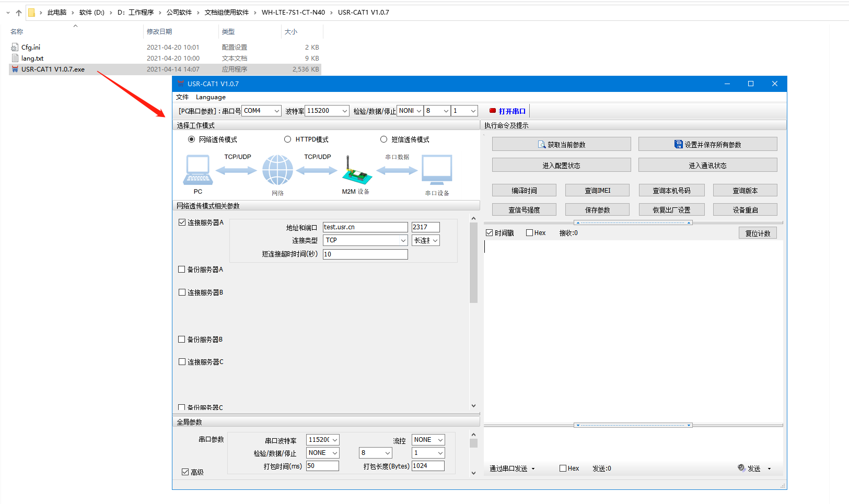Sort files by 大小 column header

[291, 32]
